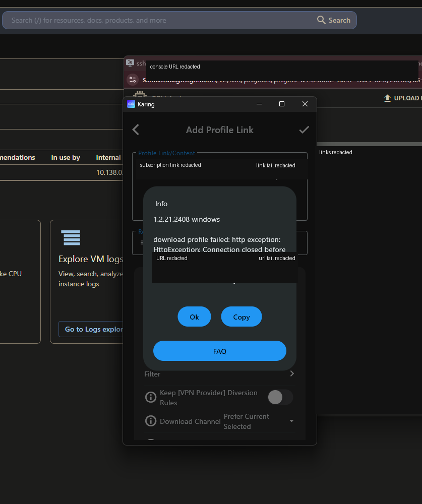Maximize the Karing window
Screen dimensions: 422x504
pos(282,104)
